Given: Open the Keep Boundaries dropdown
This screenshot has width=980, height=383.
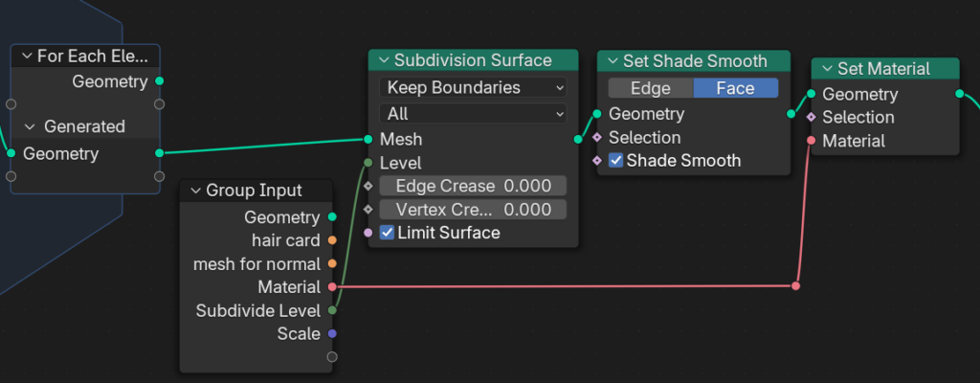Looking at the screenshot, I should (x=473, y=87).
